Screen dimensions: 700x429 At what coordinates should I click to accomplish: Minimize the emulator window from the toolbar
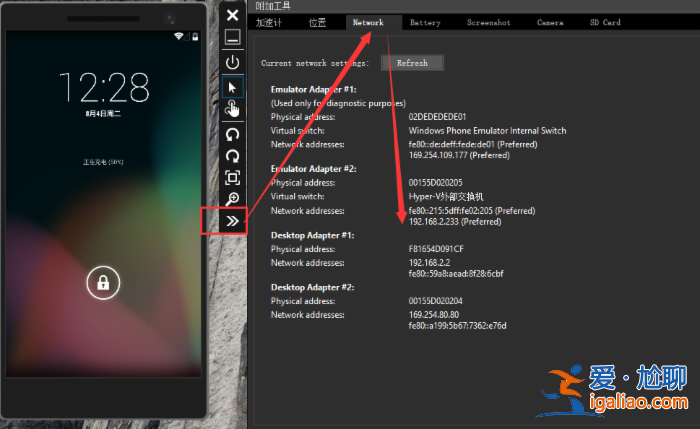pos(232,38)
